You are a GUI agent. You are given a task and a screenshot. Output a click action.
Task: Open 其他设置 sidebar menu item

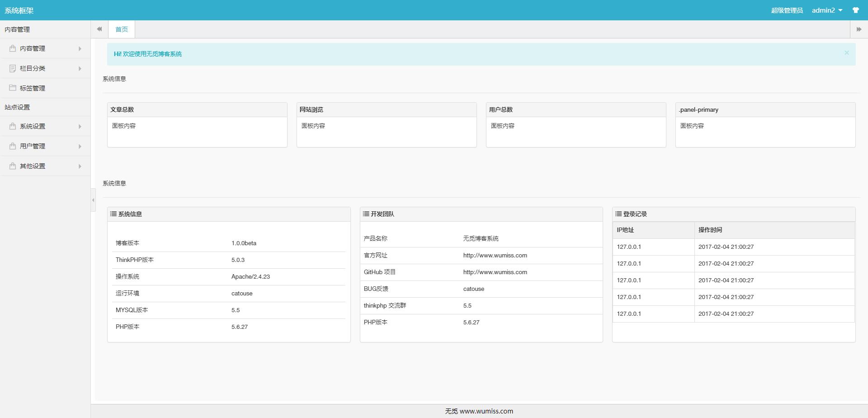click(45, 166)
